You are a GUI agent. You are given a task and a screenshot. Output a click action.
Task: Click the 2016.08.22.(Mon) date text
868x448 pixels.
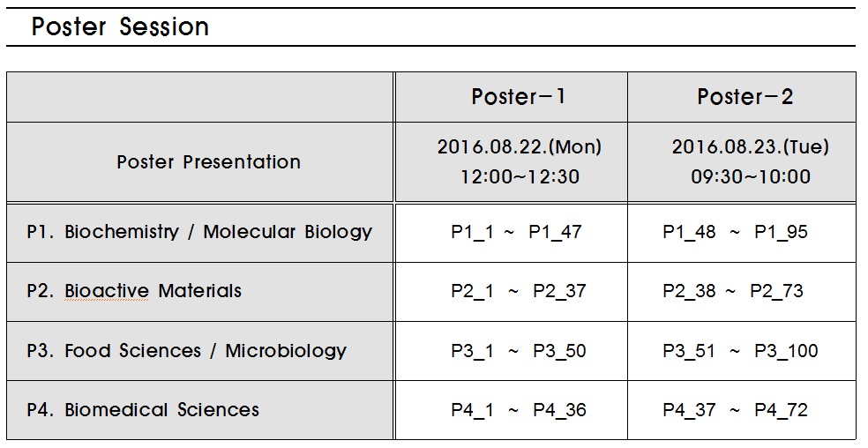[x=519, y=147]
